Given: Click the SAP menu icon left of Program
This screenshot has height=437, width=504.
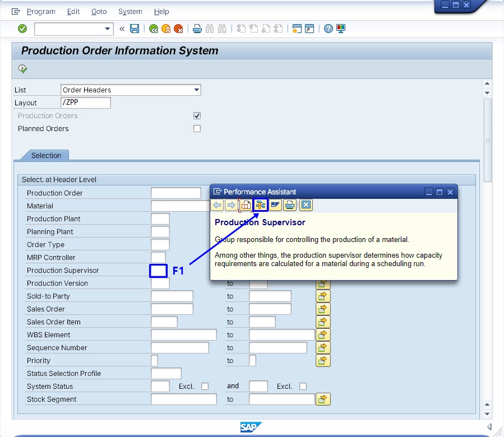Looking at the screenshot, I should click(x=16, y=12).
